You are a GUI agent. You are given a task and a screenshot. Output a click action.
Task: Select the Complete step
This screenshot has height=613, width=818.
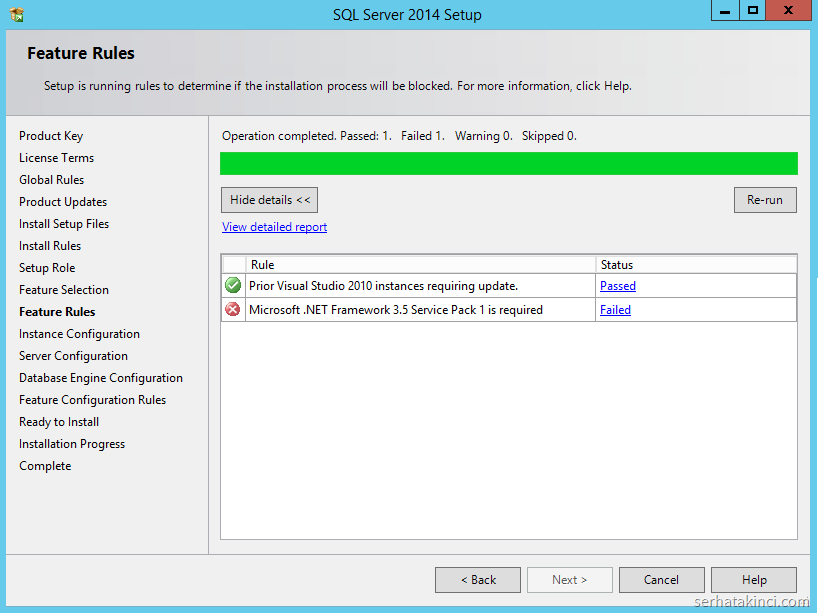(45, 466)
